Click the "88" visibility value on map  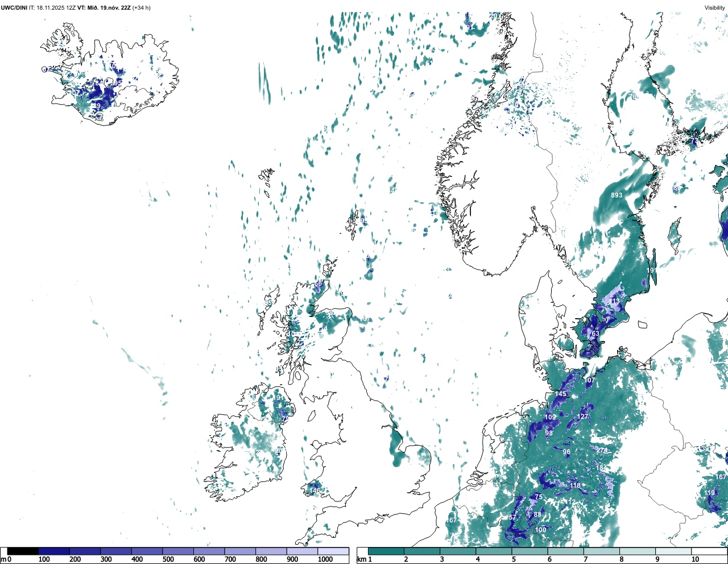pos(537,514)
